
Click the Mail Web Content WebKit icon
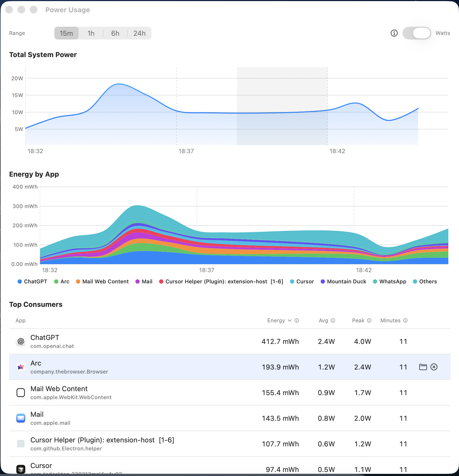tap(21, 392)
